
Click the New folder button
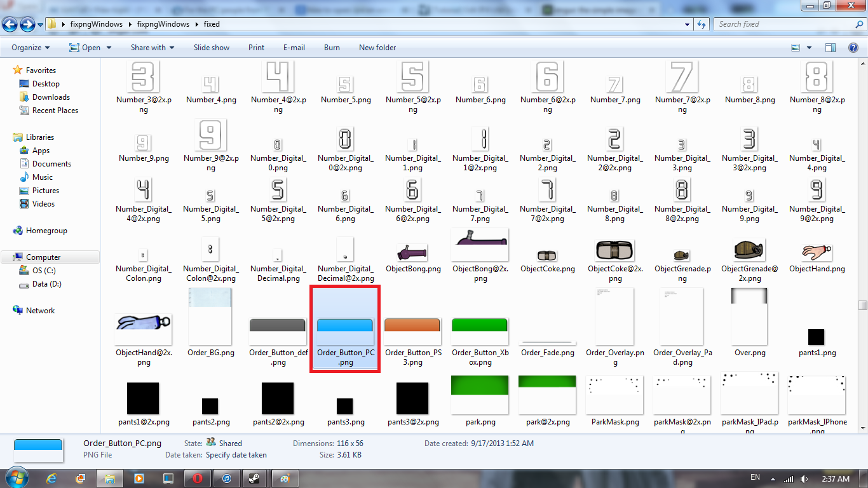[x=377, y=48]
